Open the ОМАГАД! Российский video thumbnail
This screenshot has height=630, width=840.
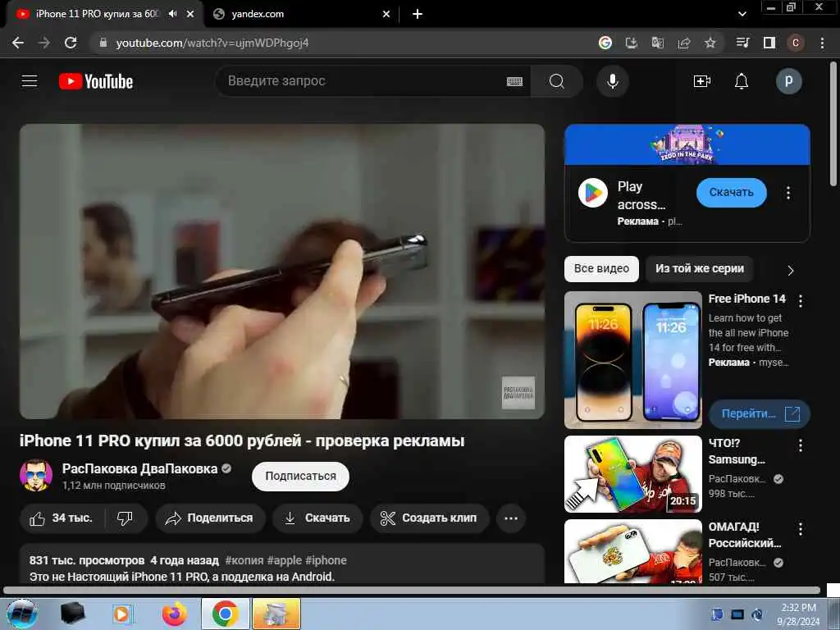click(633, 551)
